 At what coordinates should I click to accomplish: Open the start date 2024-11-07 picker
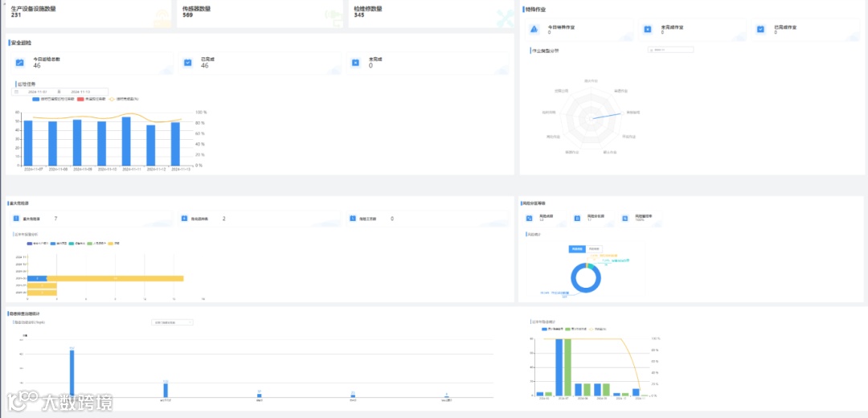38,92
